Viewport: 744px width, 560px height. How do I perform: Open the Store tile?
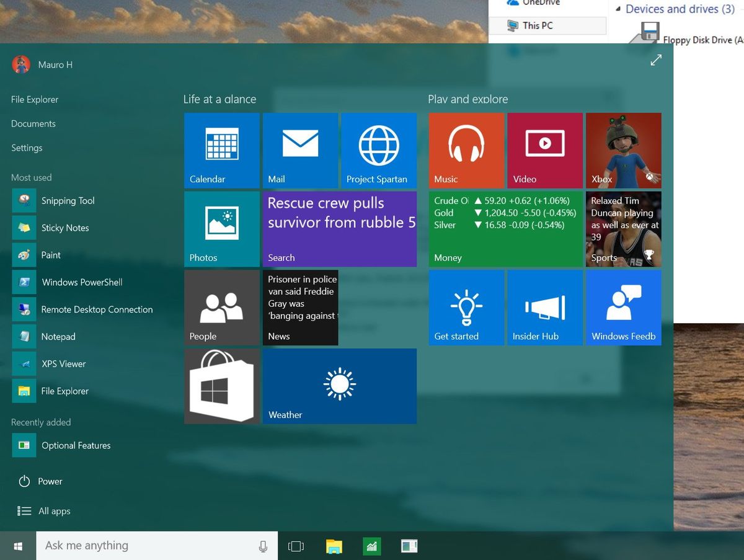coord(221,386)
